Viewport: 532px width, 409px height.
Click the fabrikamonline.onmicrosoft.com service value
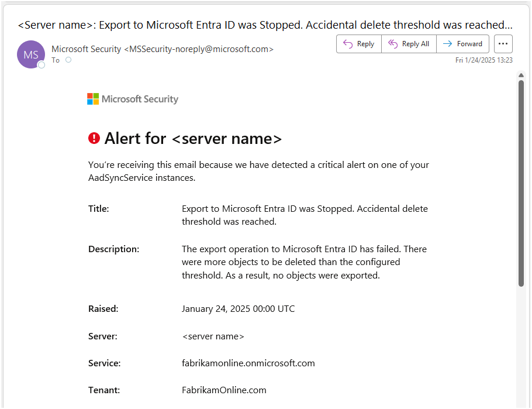point(248,363)
